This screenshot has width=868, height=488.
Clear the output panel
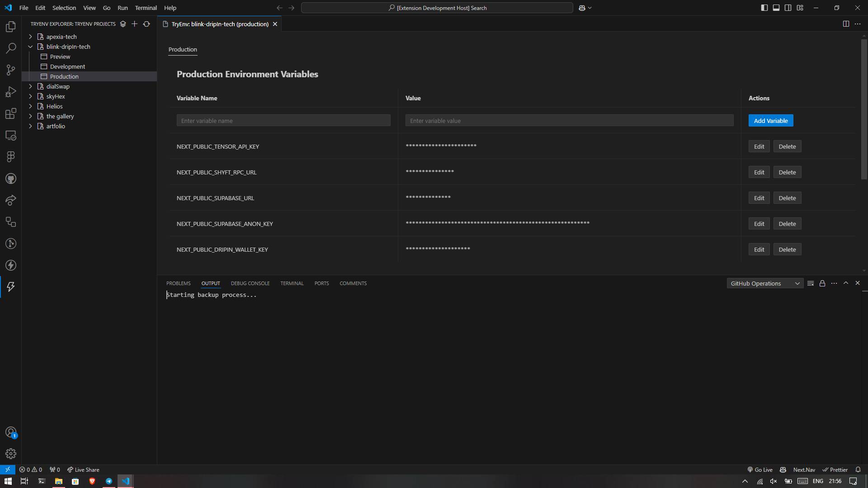click(x=811, y=283)
